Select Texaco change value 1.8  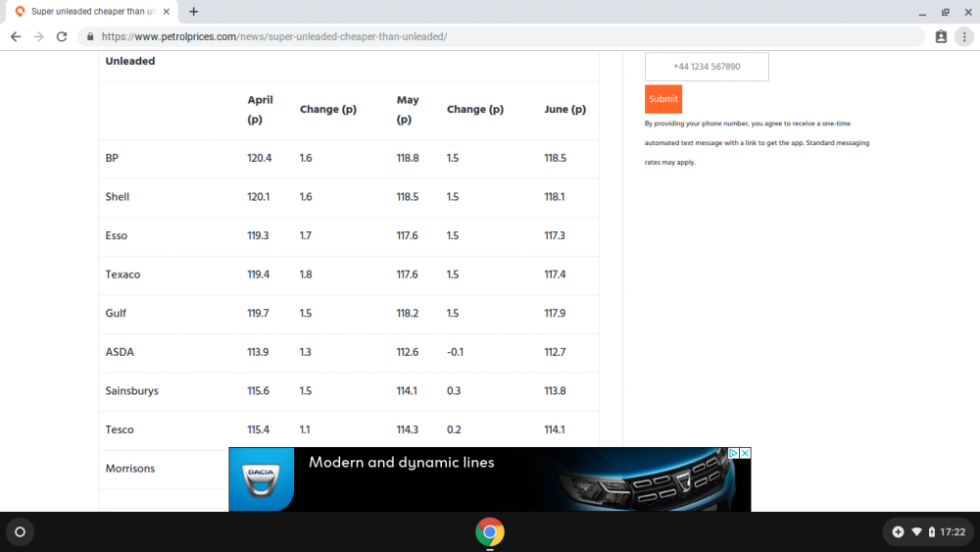click(306, 275)
